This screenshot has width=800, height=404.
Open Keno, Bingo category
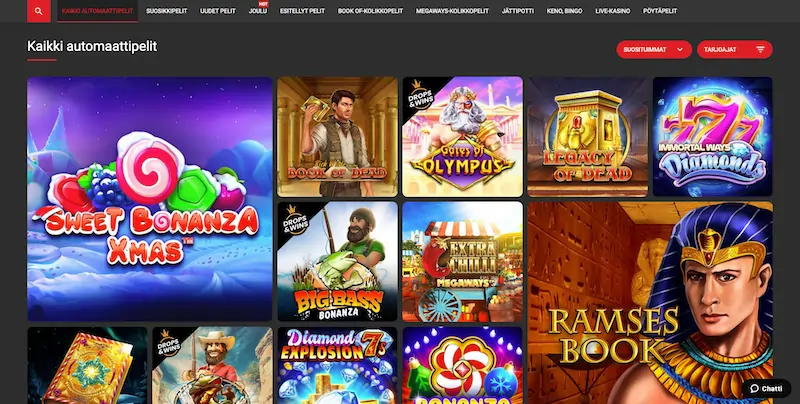click(x=564, y=11)
